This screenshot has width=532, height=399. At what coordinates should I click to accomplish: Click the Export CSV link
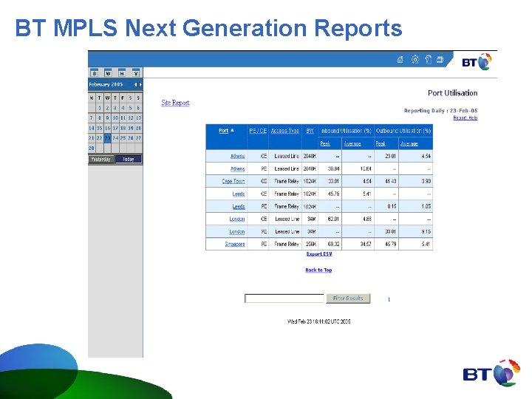[x=319, y=253]
